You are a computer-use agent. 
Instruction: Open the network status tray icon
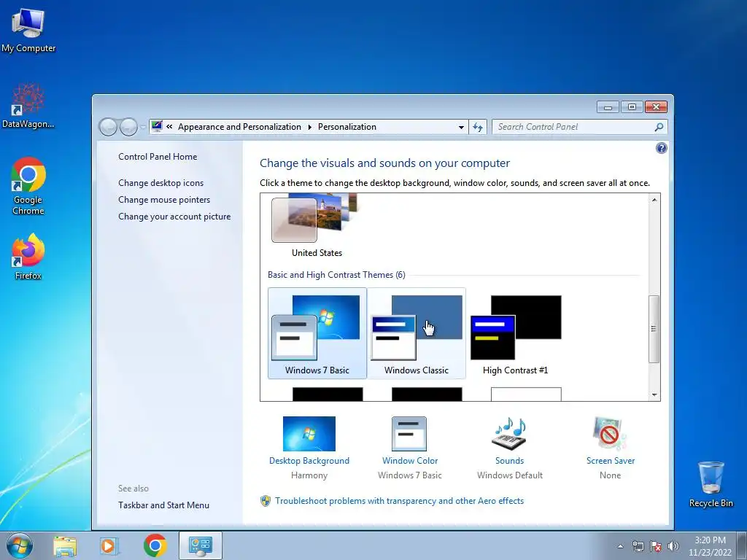[638, 546]
